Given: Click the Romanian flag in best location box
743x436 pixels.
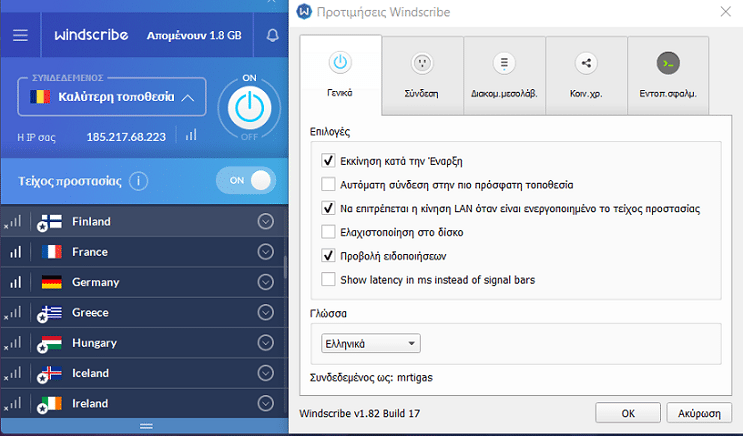Looking at the screenshot, I should tap(40, 97).
